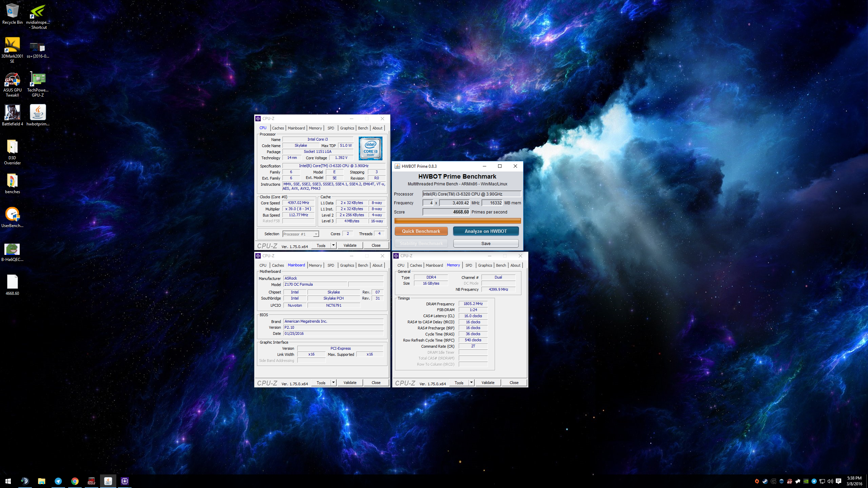
Task: Switch to the Java HWBOT Prime taskbar icon
Action: (108, 481)
